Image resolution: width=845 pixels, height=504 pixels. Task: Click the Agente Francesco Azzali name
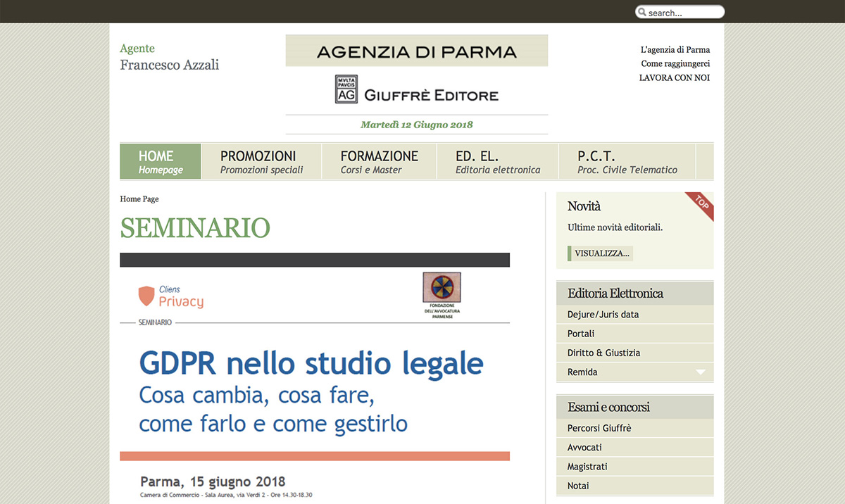[x=170, y=65]
